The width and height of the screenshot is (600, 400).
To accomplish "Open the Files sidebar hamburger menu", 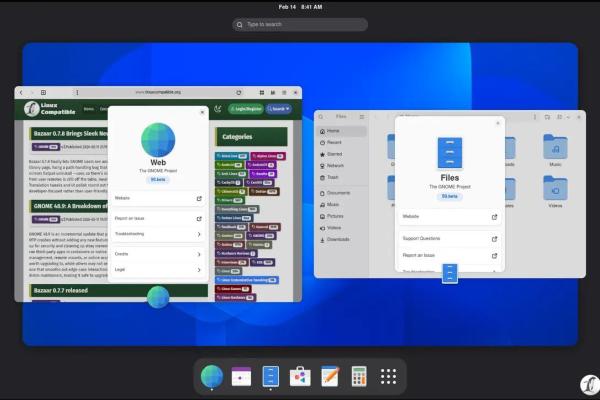I will 362,117.
